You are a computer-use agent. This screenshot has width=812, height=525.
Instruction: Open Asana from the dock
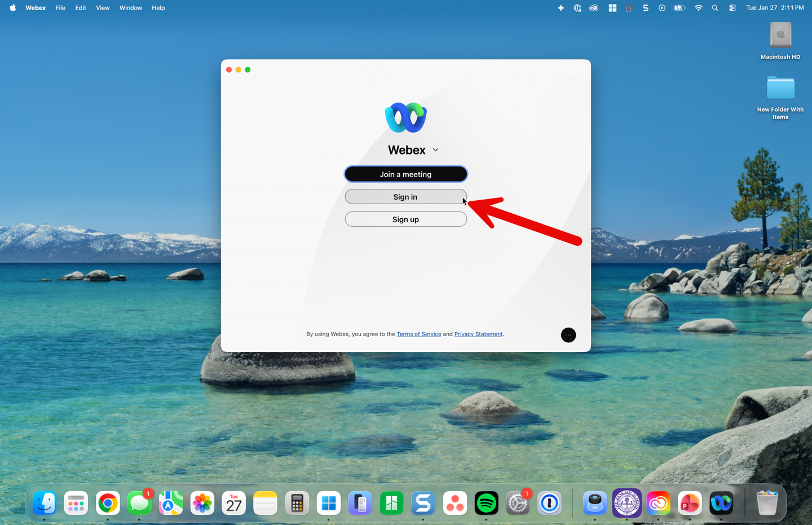tap(455, 503)
